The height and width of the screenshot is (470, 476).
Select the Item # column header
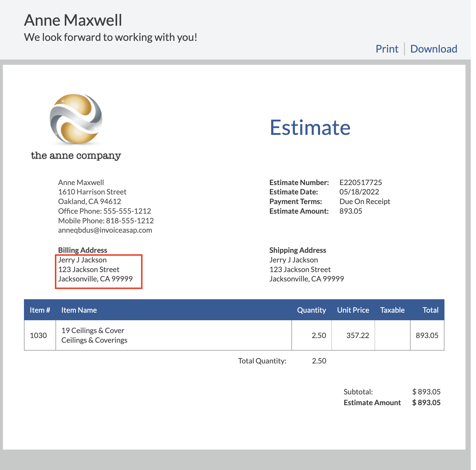[40, 310]
